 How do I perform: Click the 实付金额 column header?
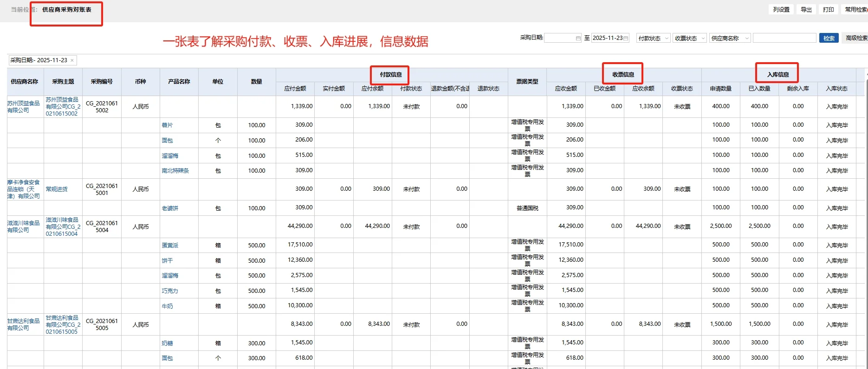point(334,89)
